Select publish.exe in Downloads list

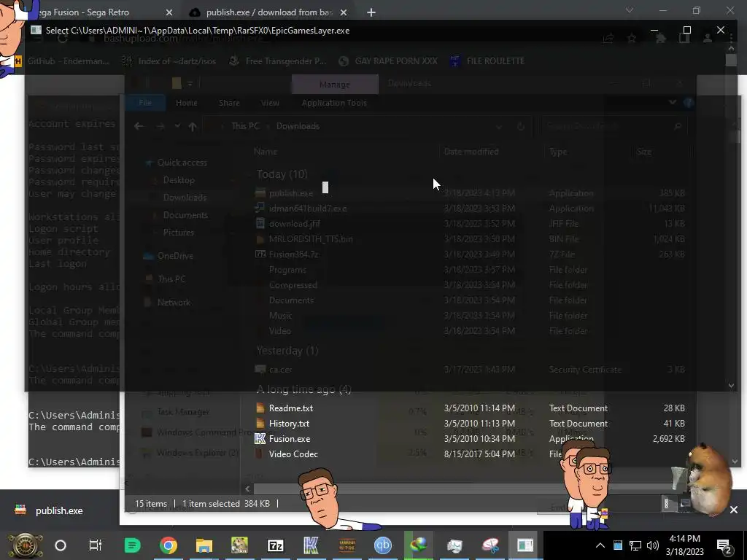[x=290, y=193]
